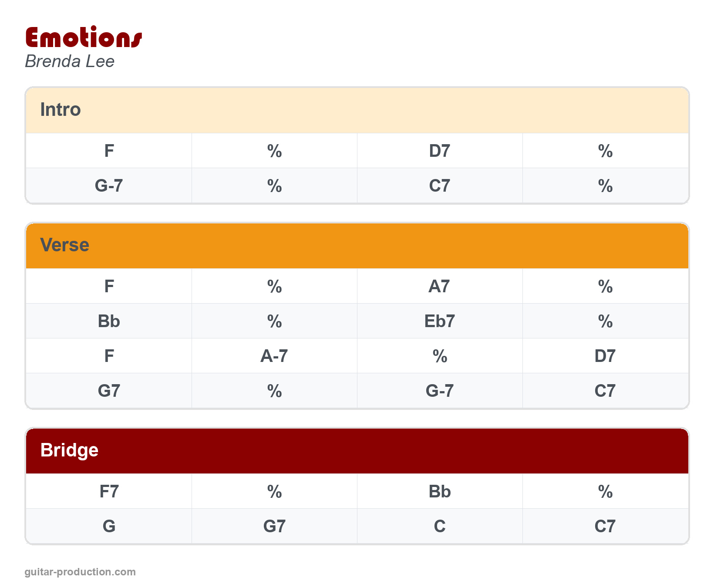Viewport: 714px width, 588px height.
Task: Click the Bridge section header
Action: 69,450
